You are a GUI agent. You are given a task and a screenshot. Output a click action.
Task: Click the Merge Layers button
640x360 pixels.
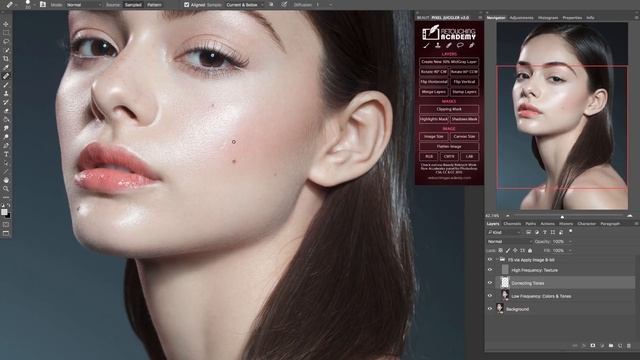pyautogui.click(x=433, y=92)
